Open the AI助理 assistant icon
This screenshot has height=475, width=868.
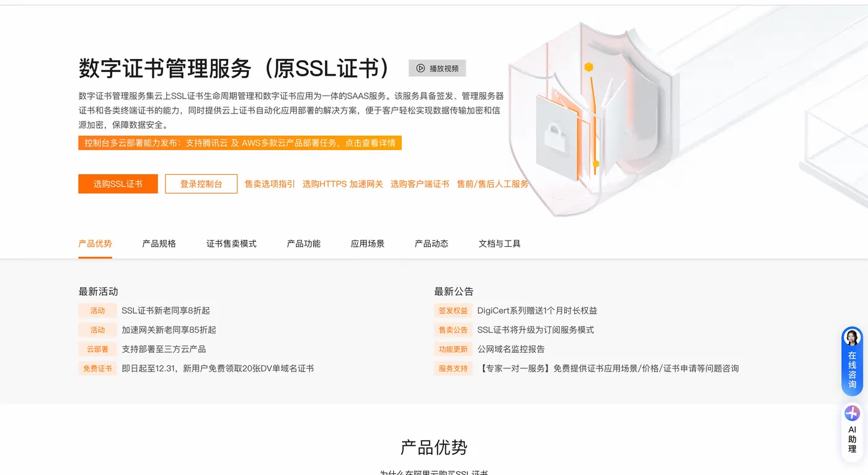(x=851, y=412)
